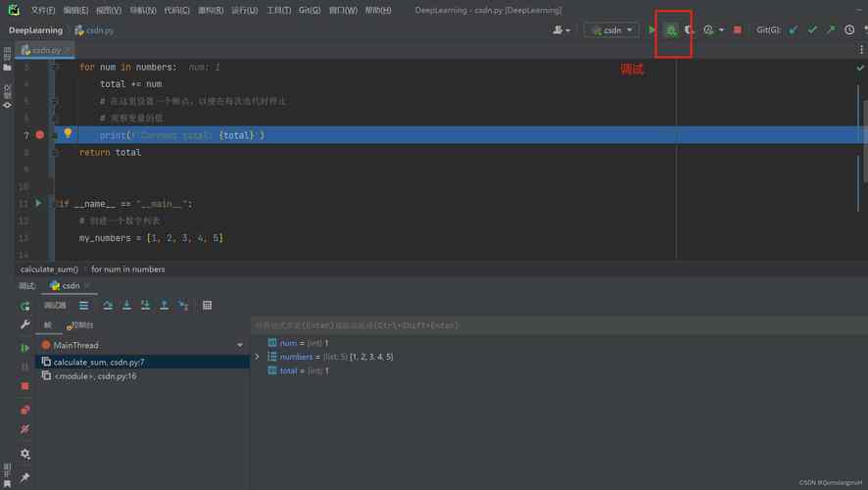The width and height of the screenshot is (868, 490).
Task: Open the Evaluate Expression calculator icon
Action: (207, 306)
